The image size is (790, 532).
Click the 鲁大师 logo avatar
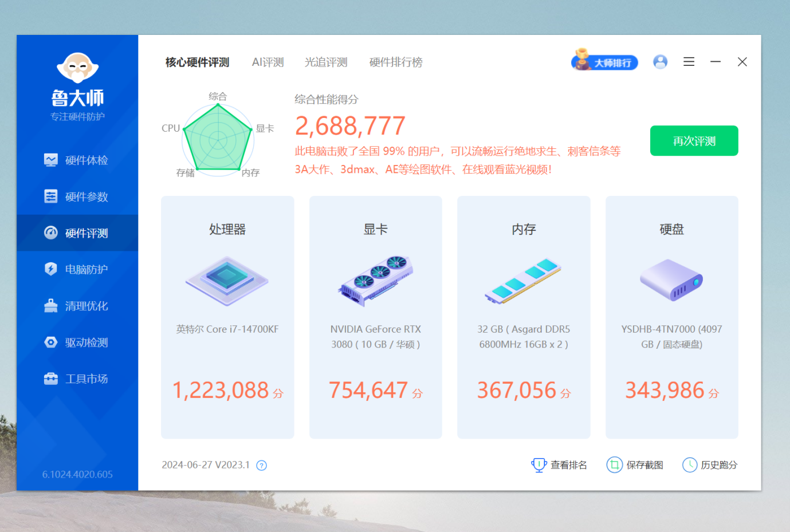click(77, 68)
